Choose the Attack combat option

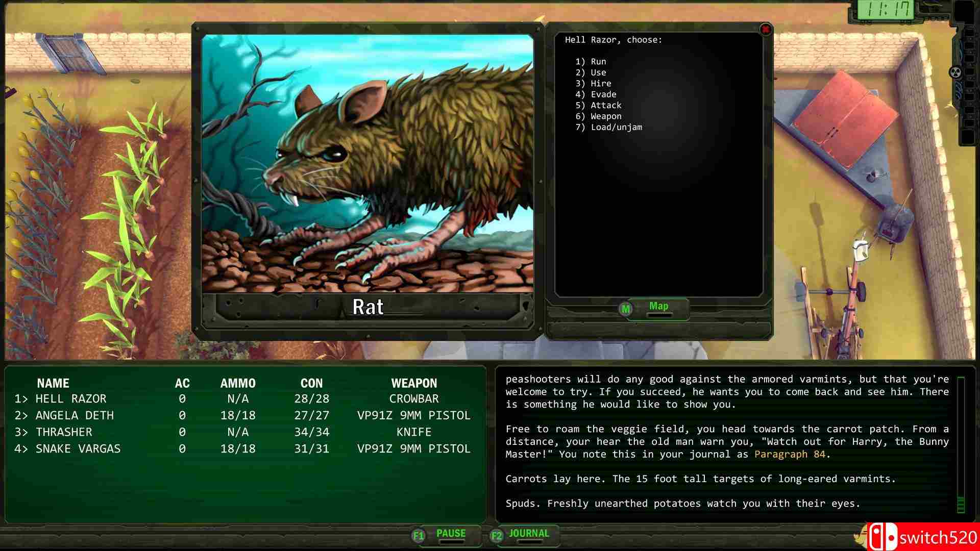click(x=605, y=106)
